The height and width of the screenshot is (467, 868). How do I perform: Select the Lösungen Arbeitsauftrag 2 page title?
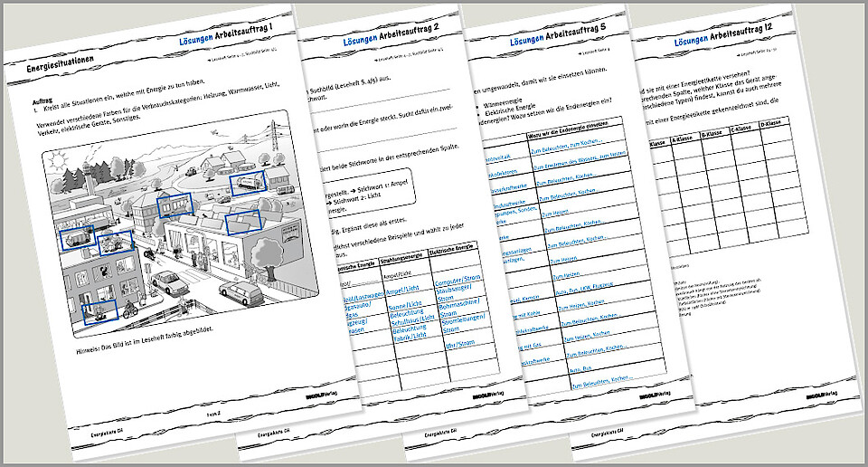tap(391, 33)
